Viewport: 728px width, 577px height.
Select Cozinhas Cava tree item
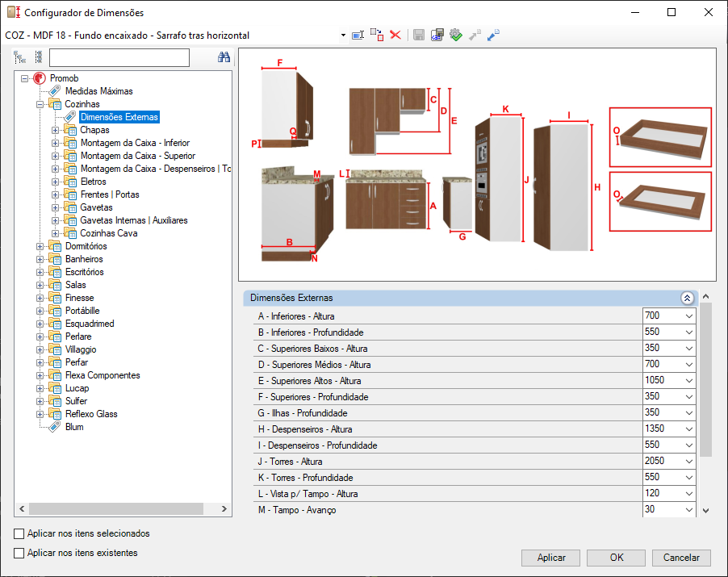coord(109,233)
